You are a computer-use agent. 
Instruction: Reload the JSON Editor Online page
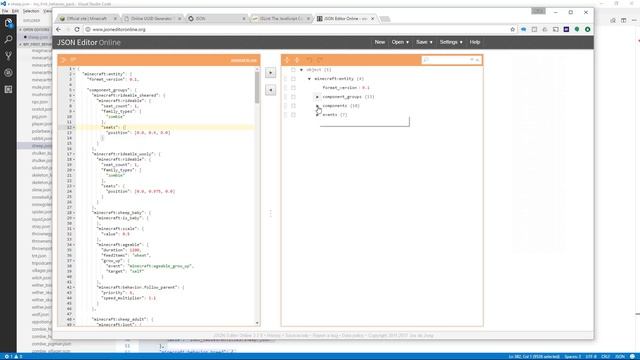[x=77, y=29]
